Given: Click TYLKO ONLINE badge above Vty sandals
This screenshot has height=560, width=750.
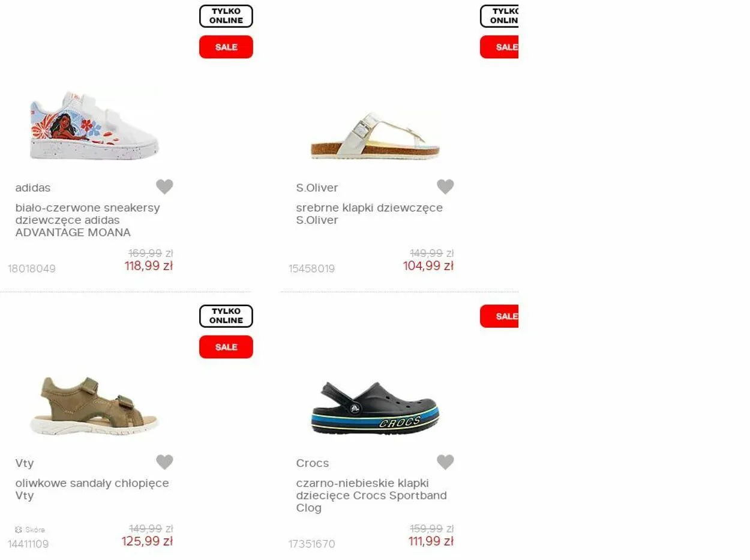Looking at the screenshot, I should [226, 316].
